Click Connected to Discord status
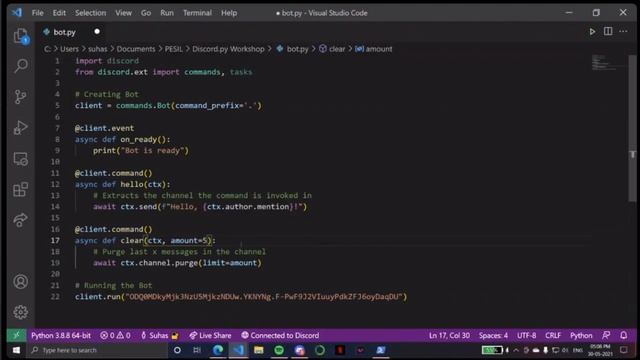This screenshot has height=360, width=640. coord(280,335)
